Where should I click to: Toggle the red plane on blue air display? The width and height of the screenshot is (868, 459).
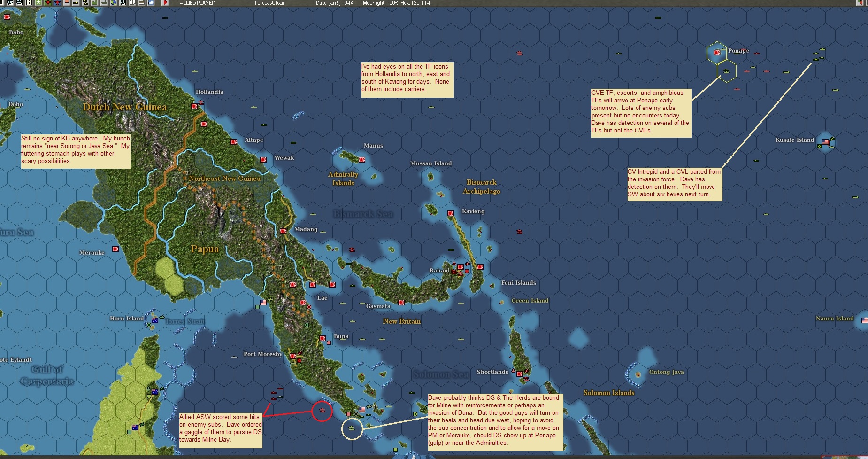(x=57, y=3)
